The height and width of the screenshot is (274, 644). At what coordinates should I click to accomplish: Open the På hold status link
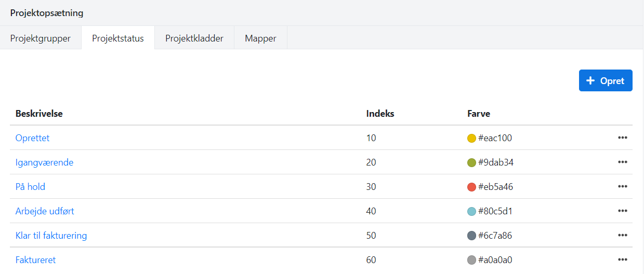click(x=30, y=187)
